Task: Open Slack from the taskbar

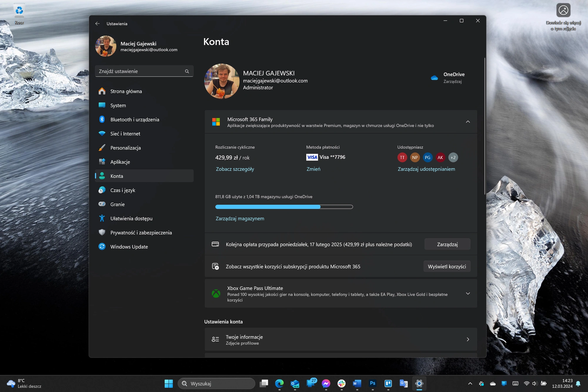Action: 341,383
